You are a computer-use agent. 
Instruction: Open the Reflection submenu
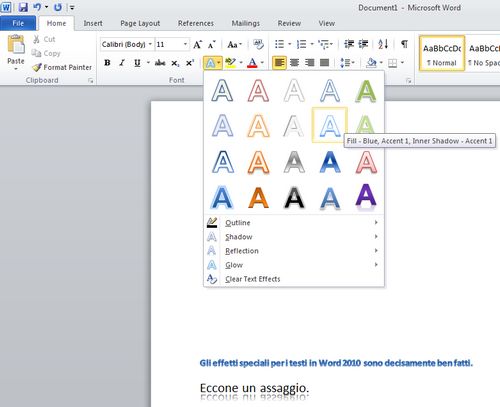click(x=294, y=251)
